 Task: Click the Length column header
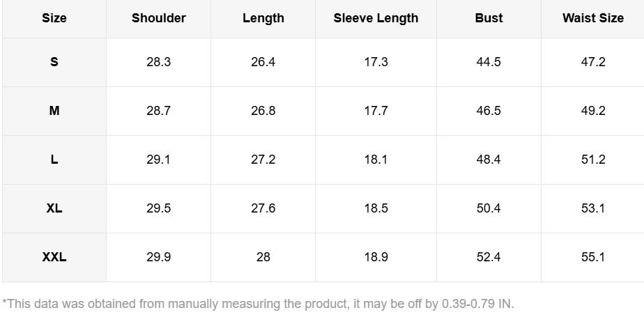[x=263, y=18]
